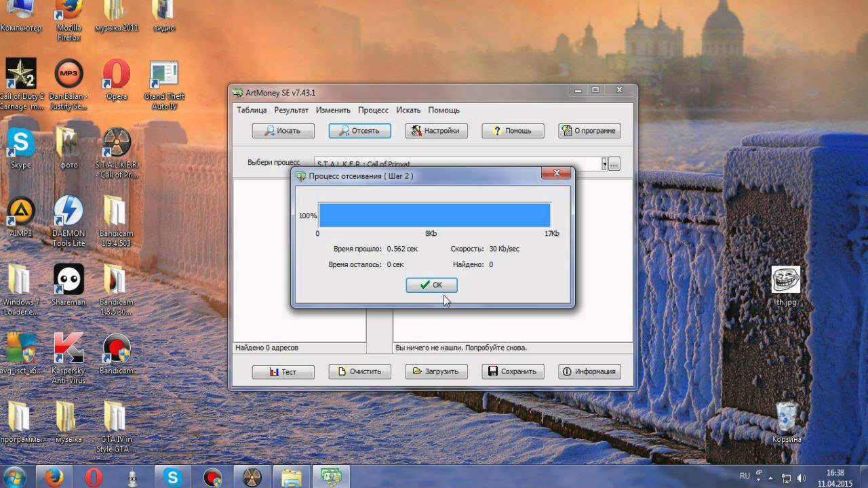The image size is (868, 488).
Task: Select the Opera desktop shortcut
Action: click(x=117, y=80)
